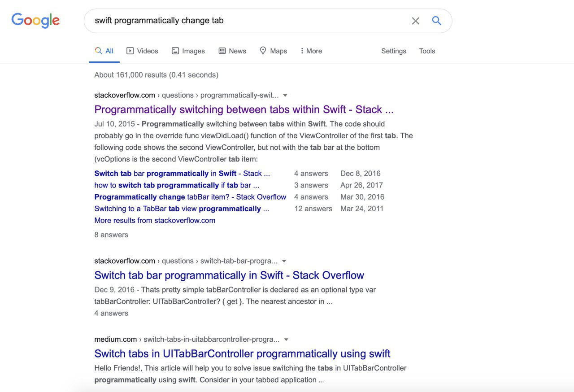Open "Programmatically change tabBar item?" sublink
This screenshot has width=574, height=392.
190,197
